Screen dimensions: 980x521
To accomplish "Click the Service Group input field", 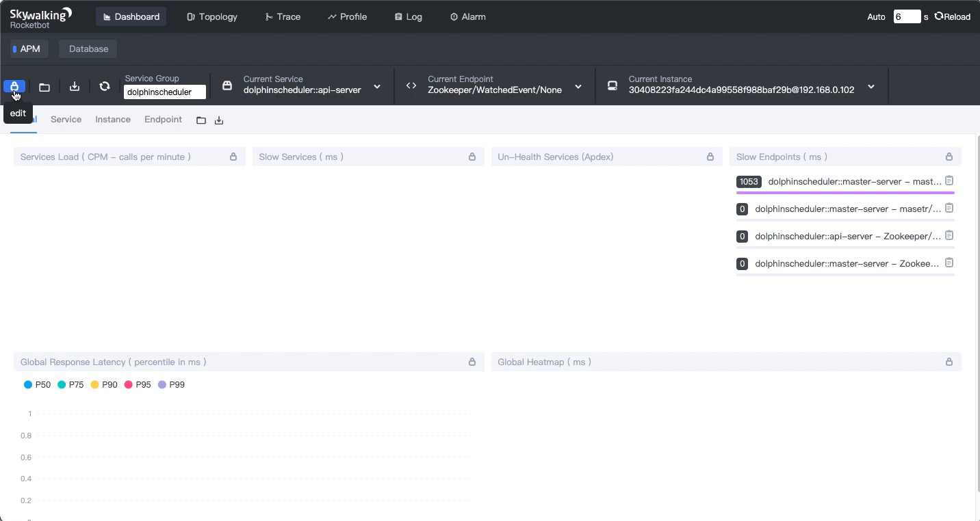I will (165, 92).
